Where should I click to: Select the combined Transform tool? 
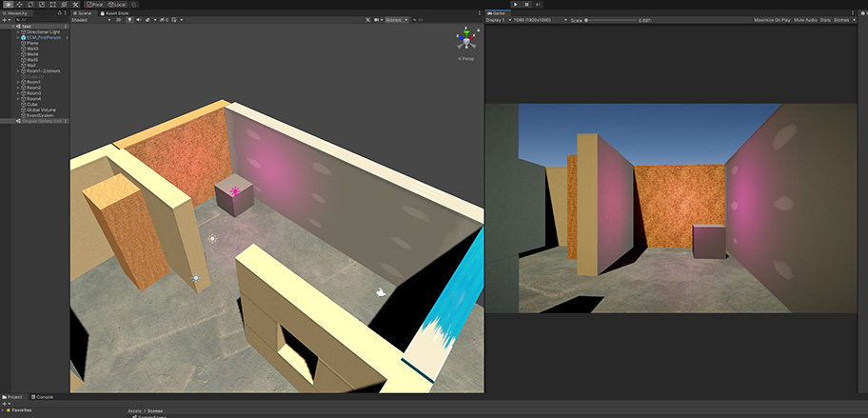pyautogui.click(x=64, y=5)
